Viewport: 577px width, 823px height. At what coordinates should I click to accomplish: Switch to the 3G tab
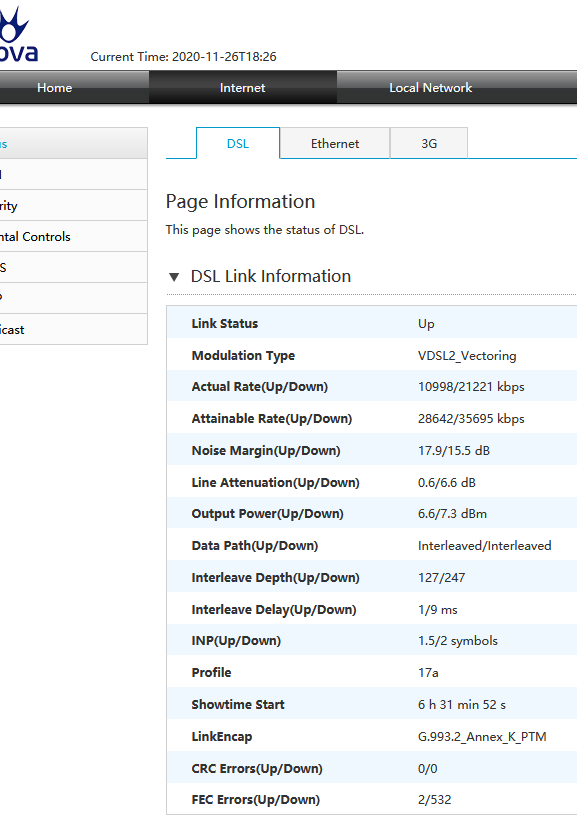pos(429,143)
